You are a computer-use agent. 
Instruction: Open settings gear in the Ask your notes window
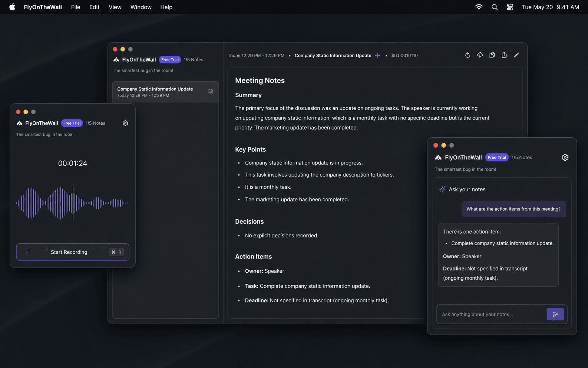coord(565,157)
